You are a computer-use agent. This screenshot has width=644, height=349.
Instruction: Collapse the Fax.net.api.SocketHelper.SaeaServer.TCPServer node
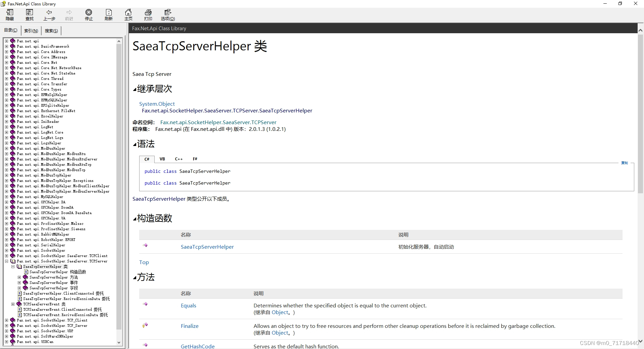pyautogui.click(x=6, y=261)
